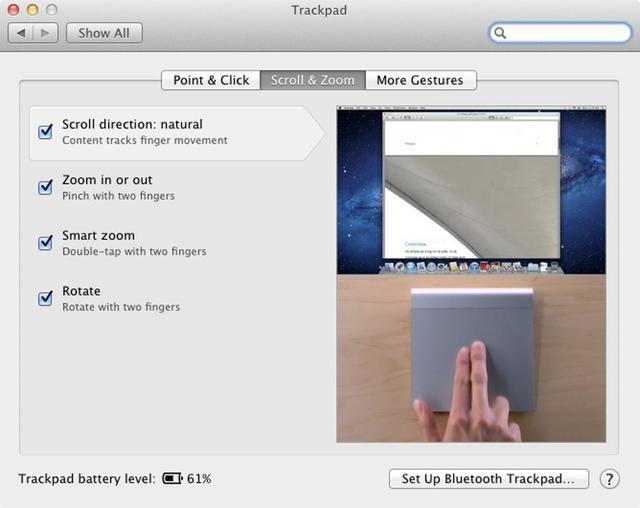640x508 pixels.
Task: Turn off the Rotate checkbox
Action: (45, 298)
